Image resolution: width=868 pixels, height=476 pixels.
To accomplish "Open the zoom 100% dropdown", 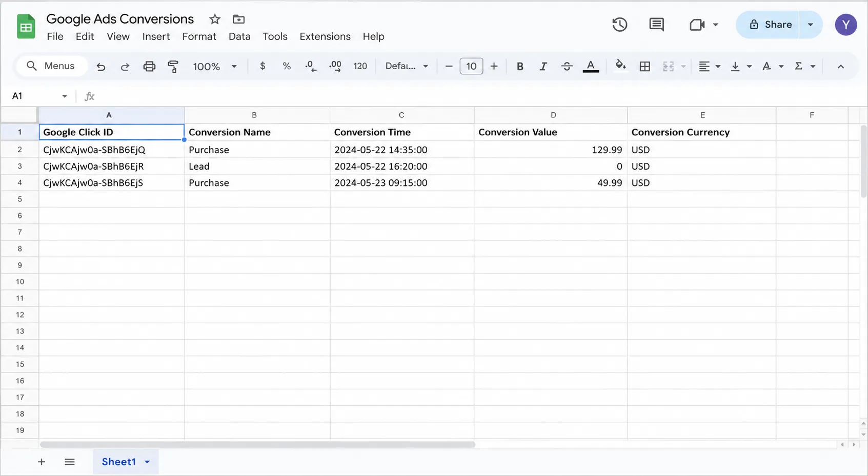I will point(215,66).
